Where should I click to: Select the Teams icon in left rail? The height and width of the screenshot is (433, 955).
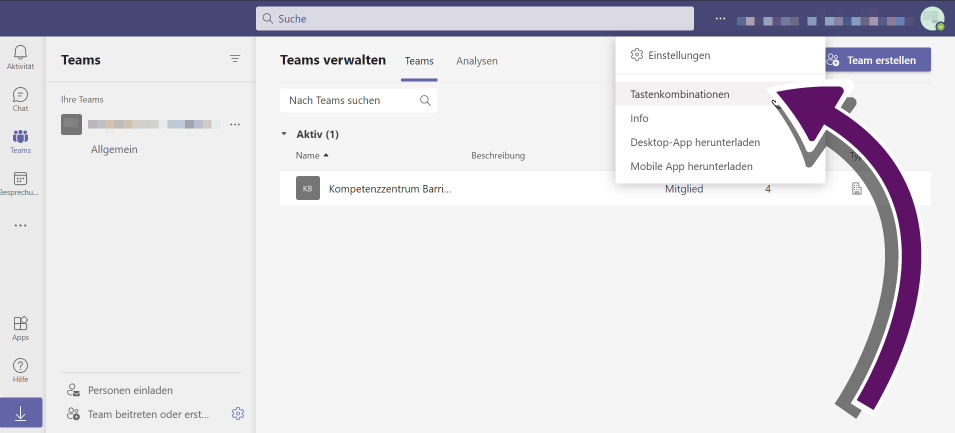20,141
